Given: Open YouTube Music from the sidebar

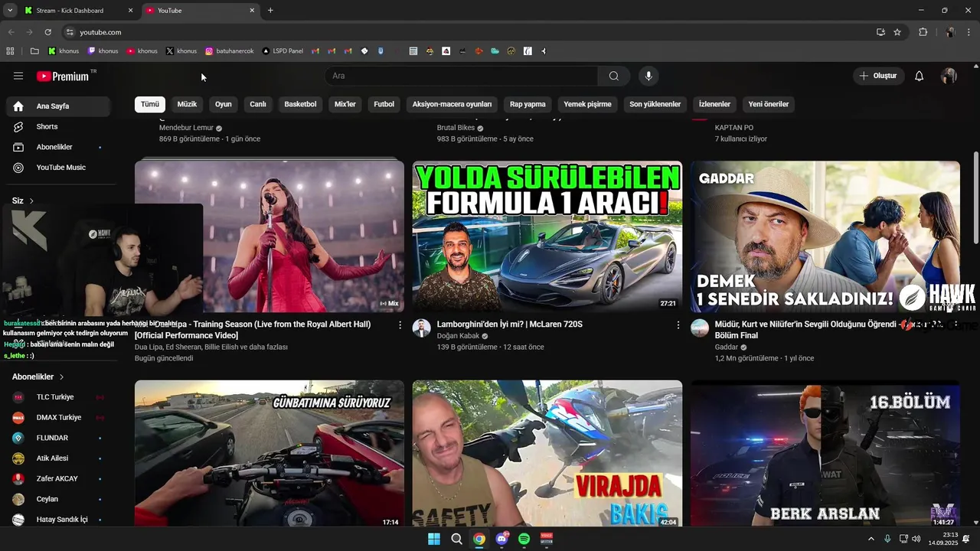Looking at the screenshot, I should click(x=58, y=168).
